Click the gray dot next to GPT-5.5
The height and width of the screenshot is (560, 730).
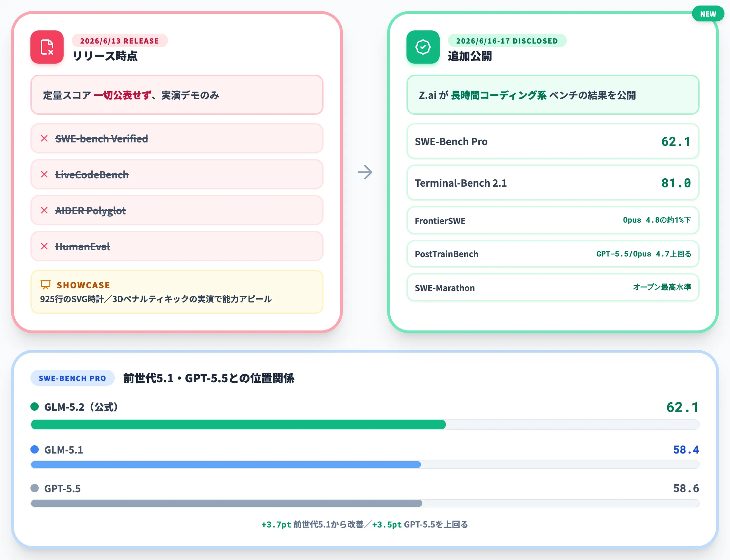pos(35,488)
